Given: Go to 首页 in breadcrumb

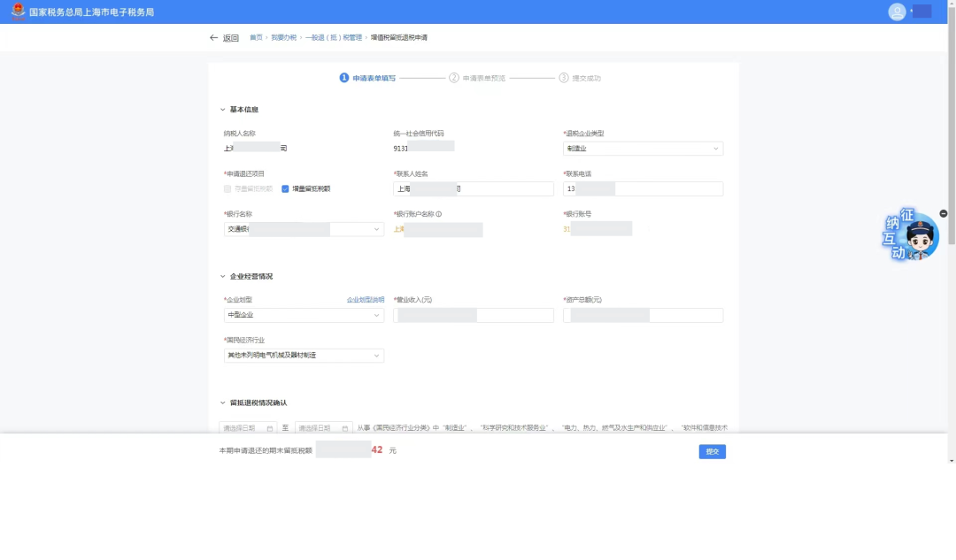Looking at the screenshot, I should pyautogui.click(x=256, y=38).
